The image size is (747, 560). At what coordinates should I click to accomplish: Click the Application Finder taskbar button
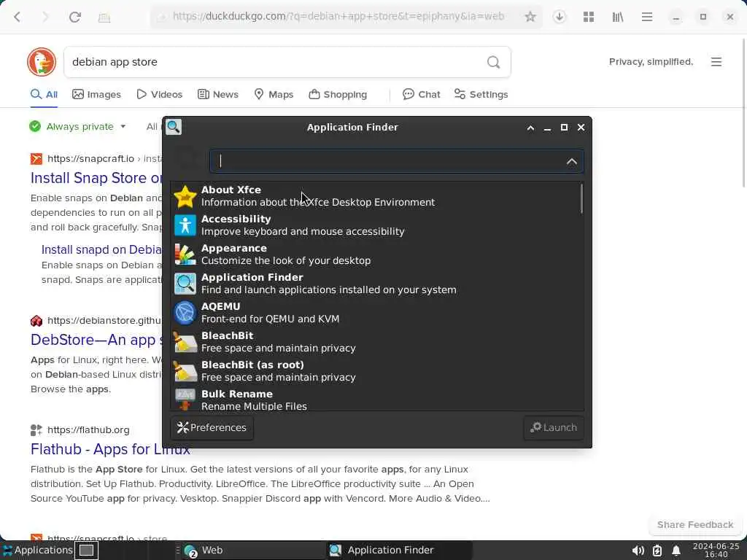pos(399,550)
